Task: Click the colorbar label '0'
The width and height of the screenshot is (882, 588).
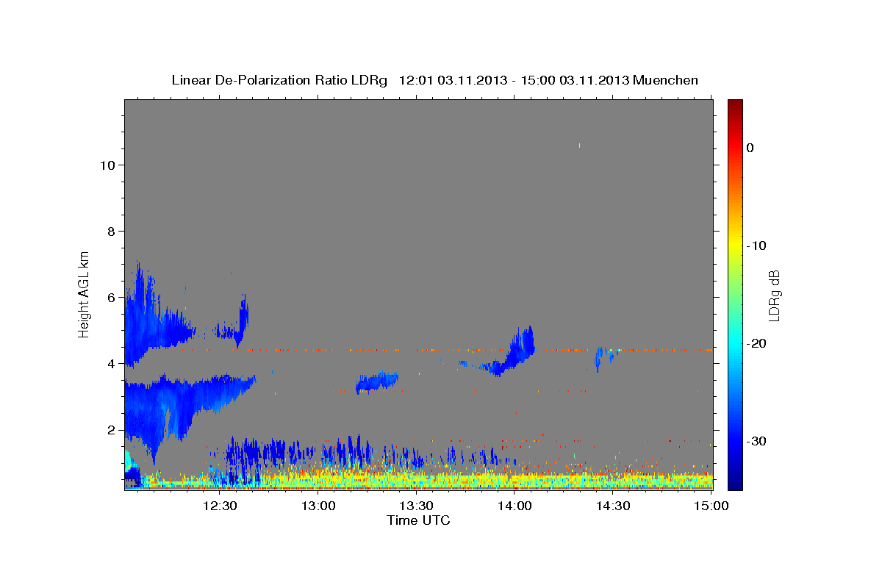Action: point(750,148)
